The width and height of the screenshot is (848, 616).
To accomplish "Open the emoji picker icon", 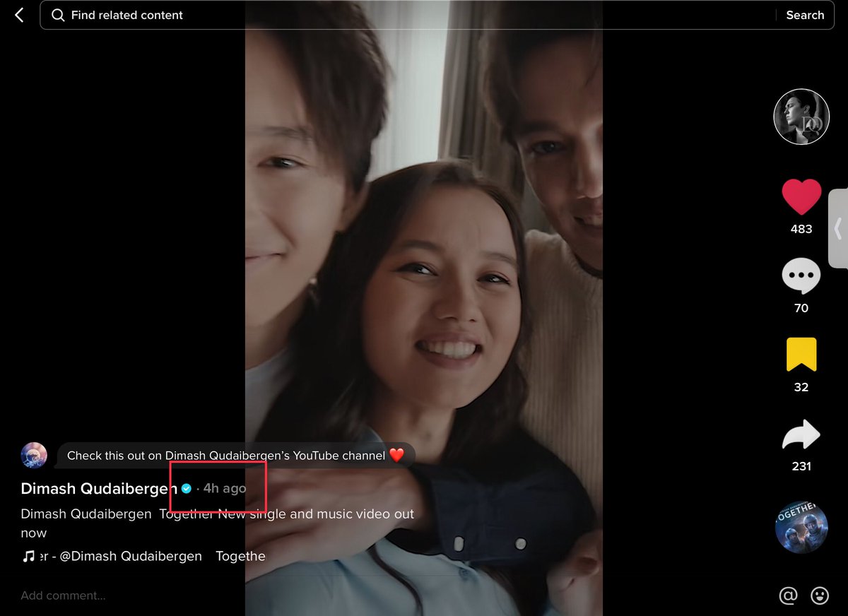I will [820, 596].
